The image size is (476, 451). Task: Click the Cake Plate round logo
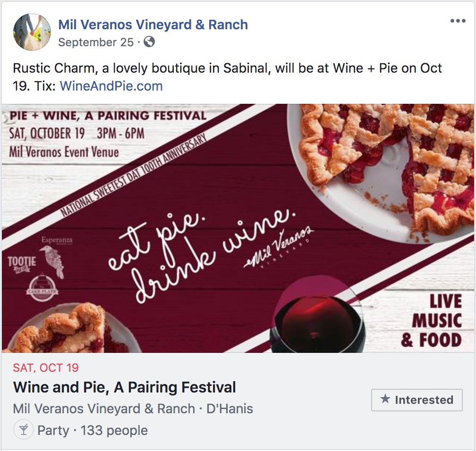tap(42, 288)
